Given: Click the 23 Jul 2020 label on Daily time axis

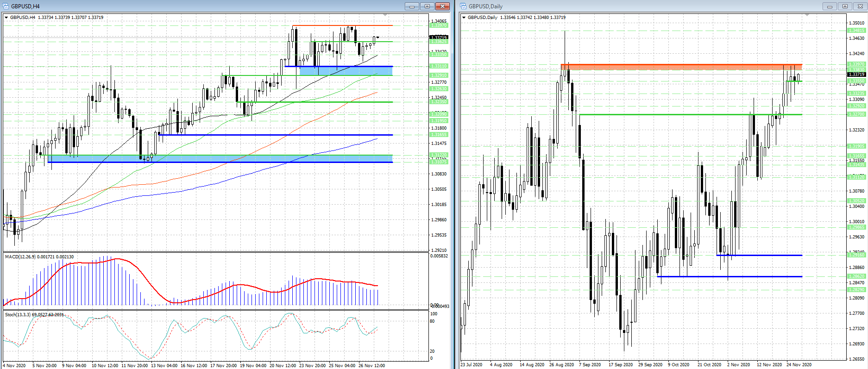Looking at the screenshot, I should point(471,365).
